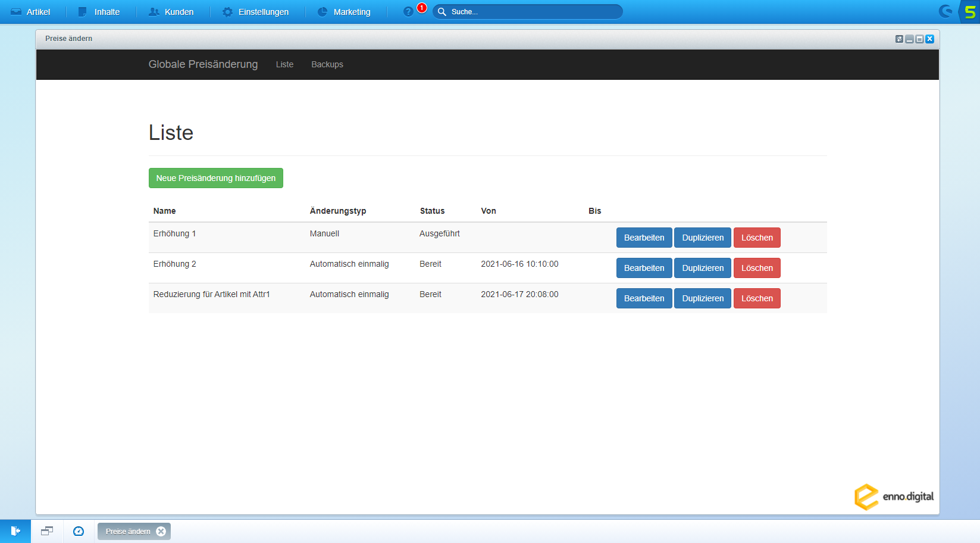Click the logout icon in bottom taskbar
The image size is (980, 543).
point(15,531)
